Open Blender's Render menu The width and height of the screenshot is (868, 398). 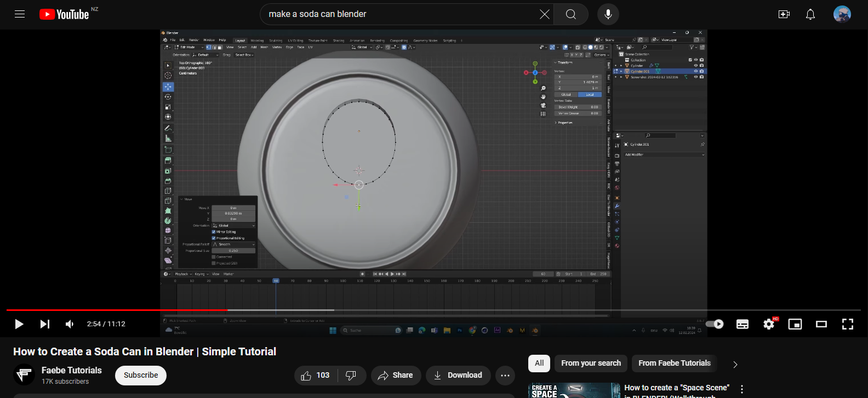[194, 40]
